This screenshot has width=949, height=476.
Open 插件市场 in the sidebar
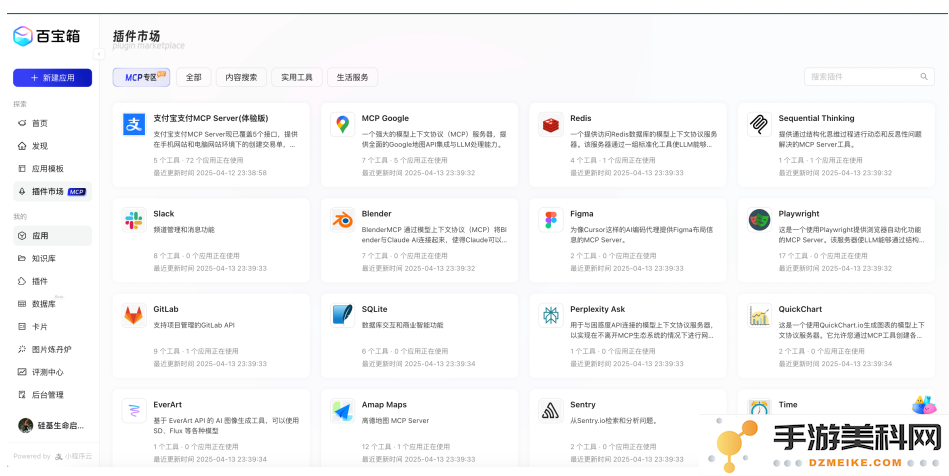[x=53, y=191]
